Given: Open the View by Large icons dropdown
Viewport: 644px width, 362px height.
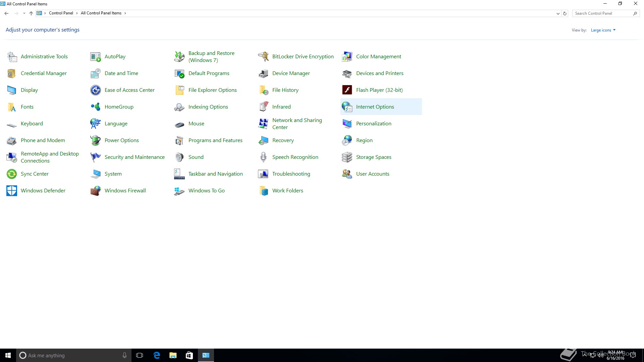Looking at the screenshot, I should point(603,30).
